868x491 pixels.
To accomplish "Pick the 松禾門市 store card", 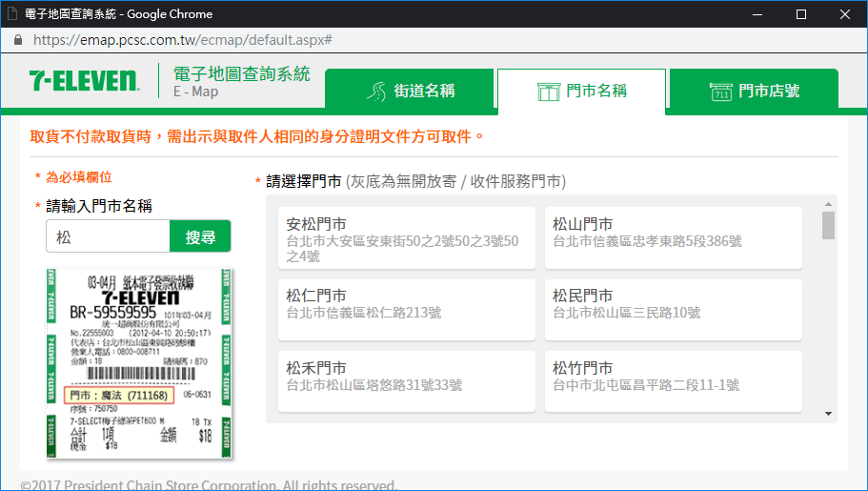I will (407, 381).
